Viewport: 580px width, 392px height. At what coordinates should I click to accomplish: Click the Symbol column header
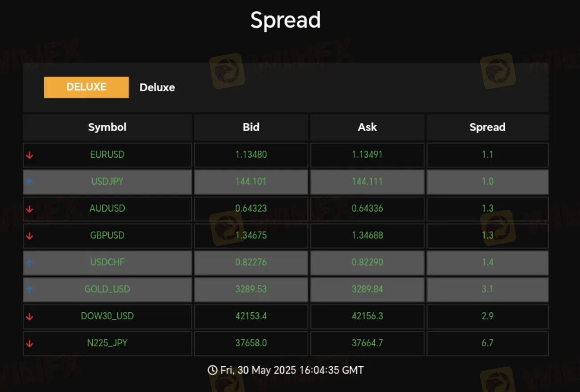pos(107,127)
